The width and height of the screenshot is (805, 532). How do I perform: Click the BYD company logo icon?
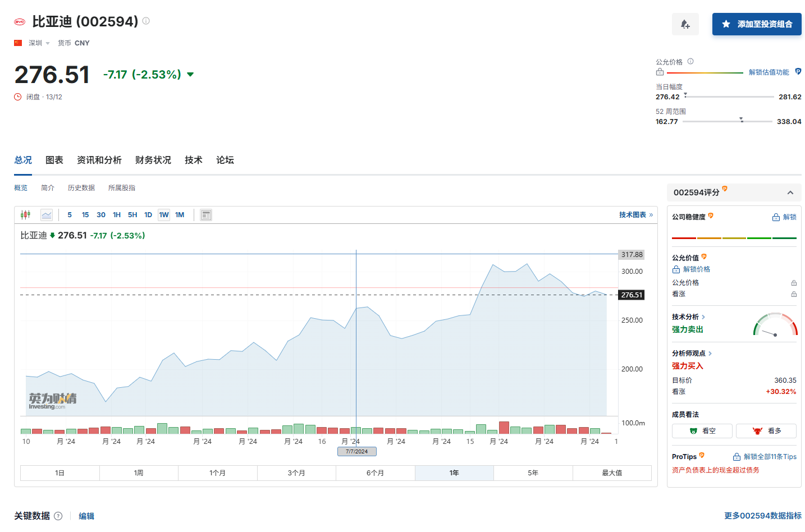tap(20, 22)
